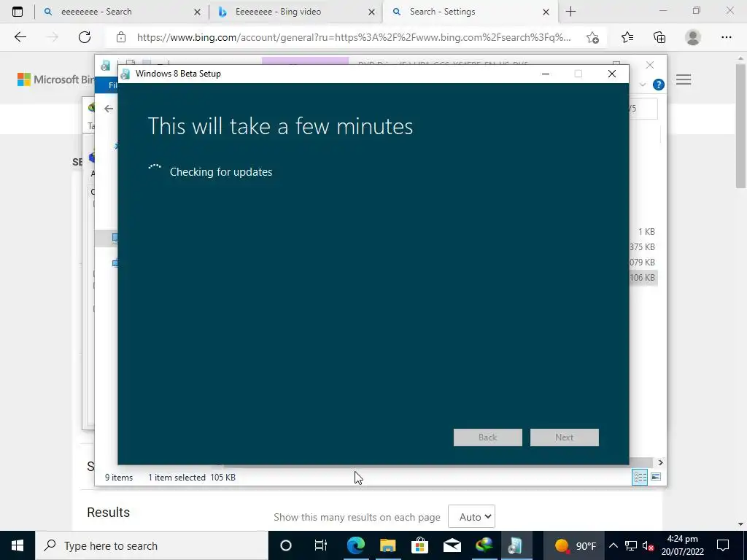Viewport: 747px width, 560px height.
Task: Open Edge Settings and more menu
Action: 726,38
